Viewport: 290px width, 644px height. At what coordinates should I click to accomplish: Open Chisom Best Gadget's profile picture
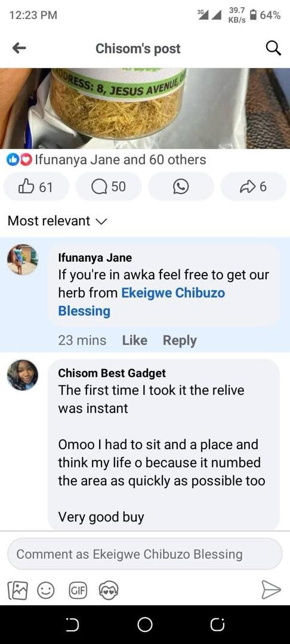click(x=23, y=375)
